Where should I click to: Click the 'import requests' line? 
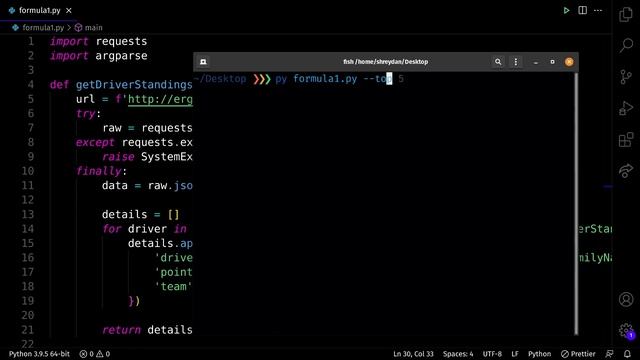pos(98,41)
